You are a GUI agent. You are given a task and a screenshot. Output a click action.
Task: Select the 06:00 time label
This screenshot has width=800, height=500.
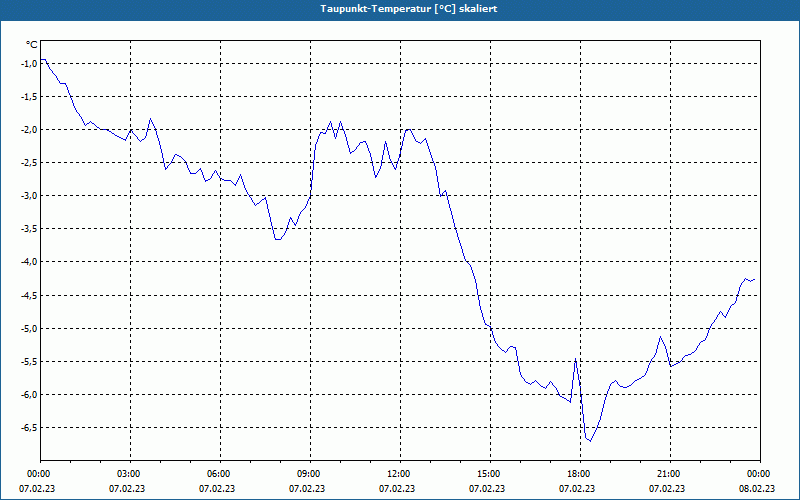(x=220, y=474)
